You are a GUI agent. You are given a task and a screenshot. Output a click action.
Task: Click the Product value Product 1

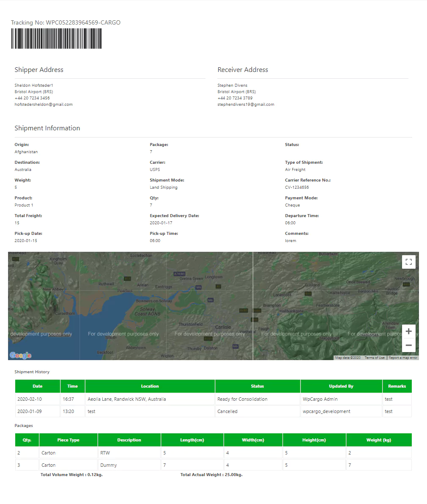24,205
